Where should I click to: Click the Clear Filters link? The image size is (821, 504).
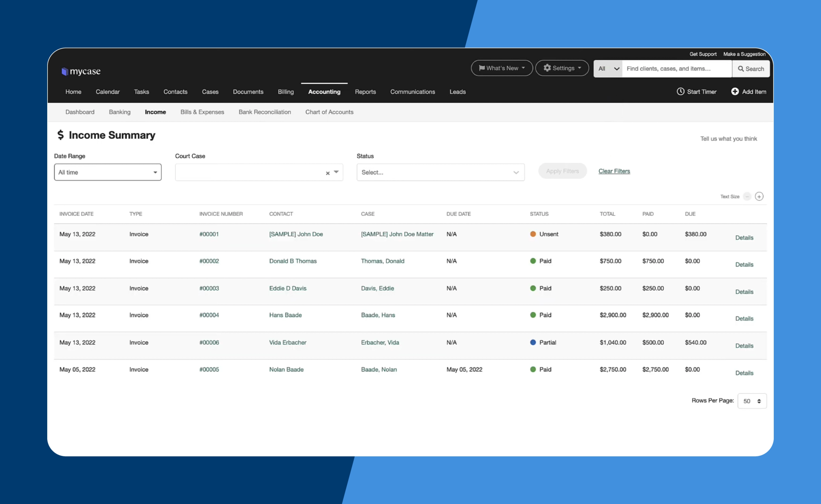[614, 171]
